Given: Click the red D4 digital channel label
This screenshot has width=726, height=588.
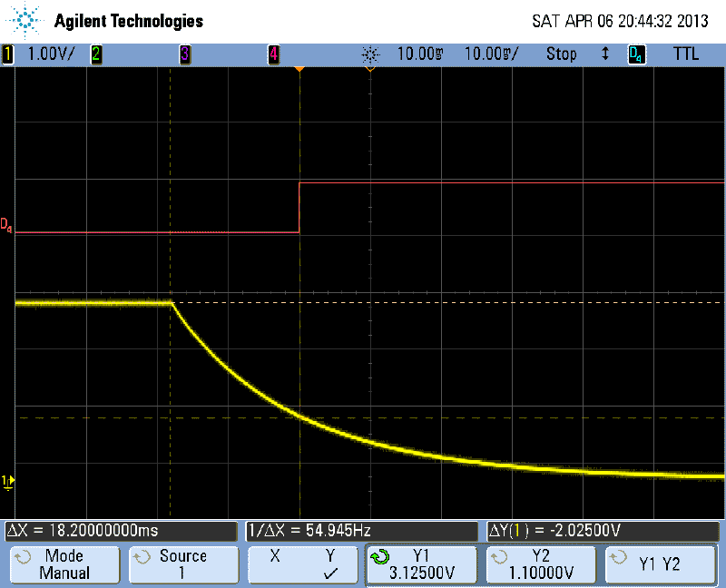Looking at the screenshot, I should [6, 225].
